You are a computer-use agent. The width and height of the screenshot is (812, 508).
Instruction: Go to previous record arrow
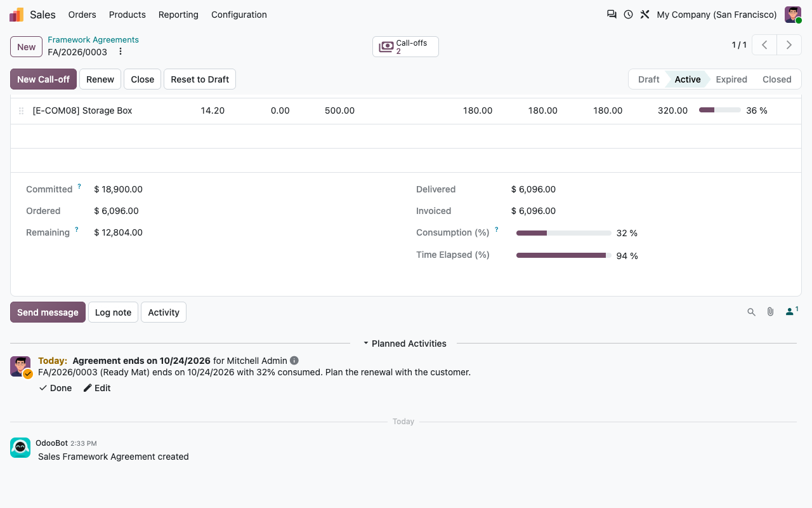pyautogui.click(x=764, y=45)
